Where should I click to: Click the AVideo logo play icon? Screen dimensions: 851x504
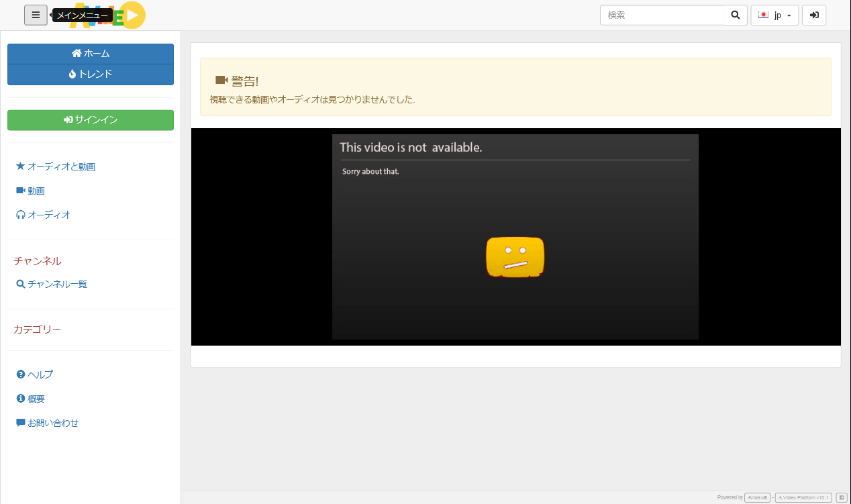click(134, 15)
